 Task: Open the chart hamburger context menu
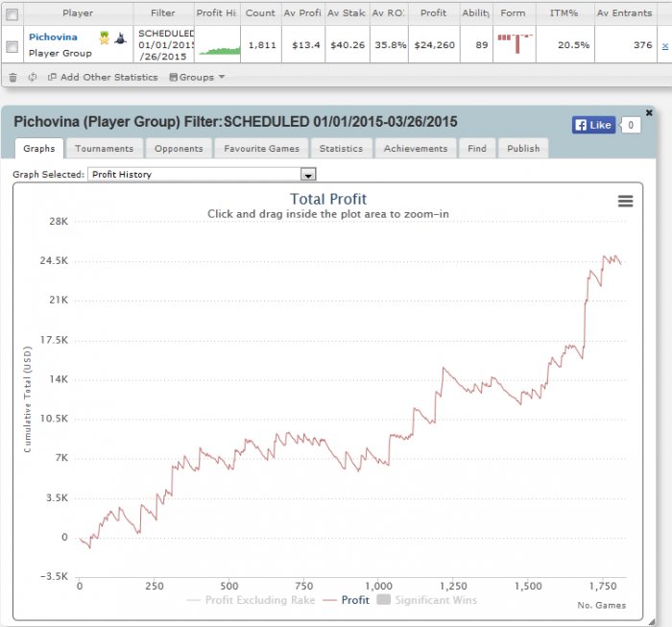click(625, 201)
